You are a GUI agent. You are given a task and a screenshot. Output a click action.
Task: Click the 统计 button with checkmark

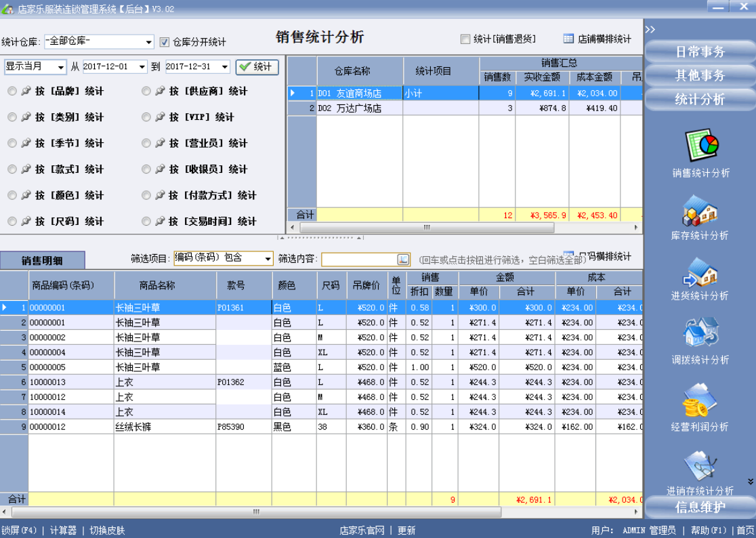pos(257,66)
